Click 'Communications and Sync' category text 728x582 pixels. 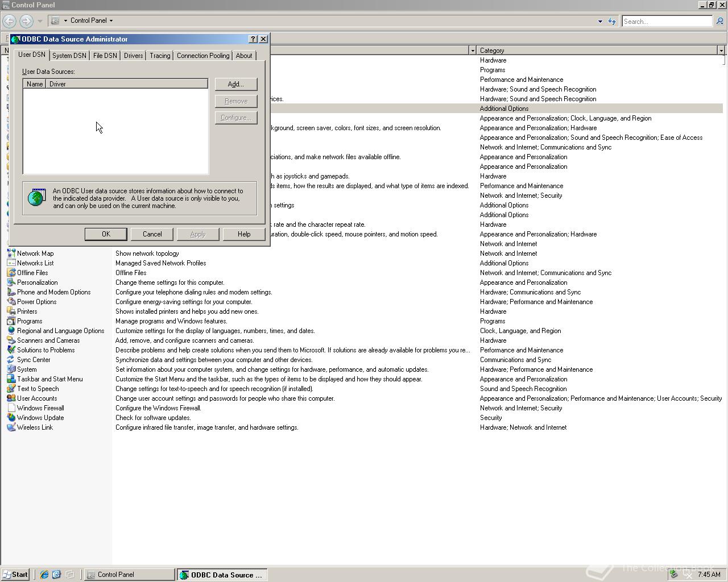(x=515, y=360)
